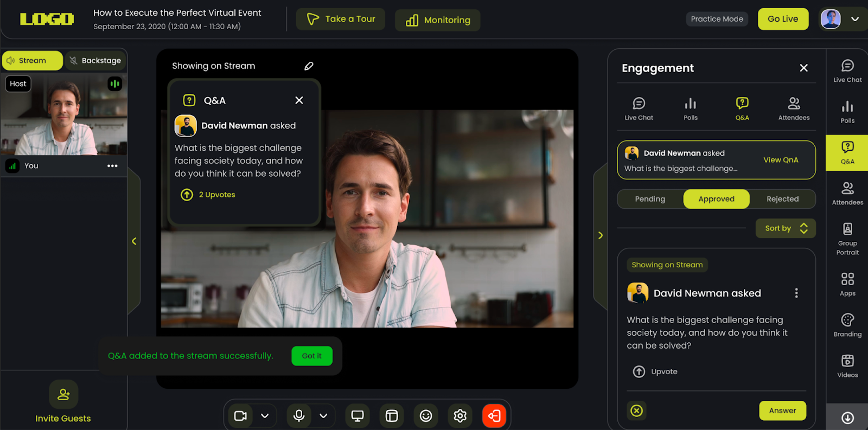Select the Approved filter
868x430 pixels.
(x=716, y=199)
